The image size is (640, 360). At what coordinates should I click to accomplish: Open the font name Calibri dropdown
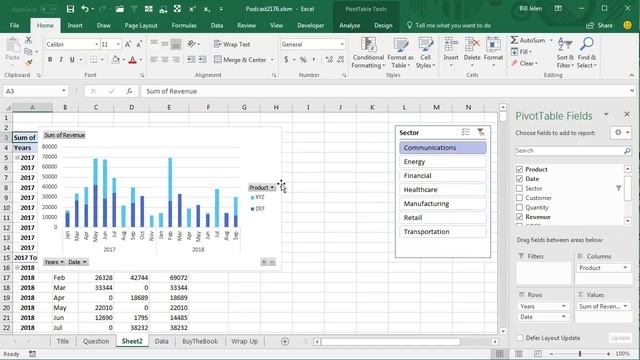(x=97, y=44)
